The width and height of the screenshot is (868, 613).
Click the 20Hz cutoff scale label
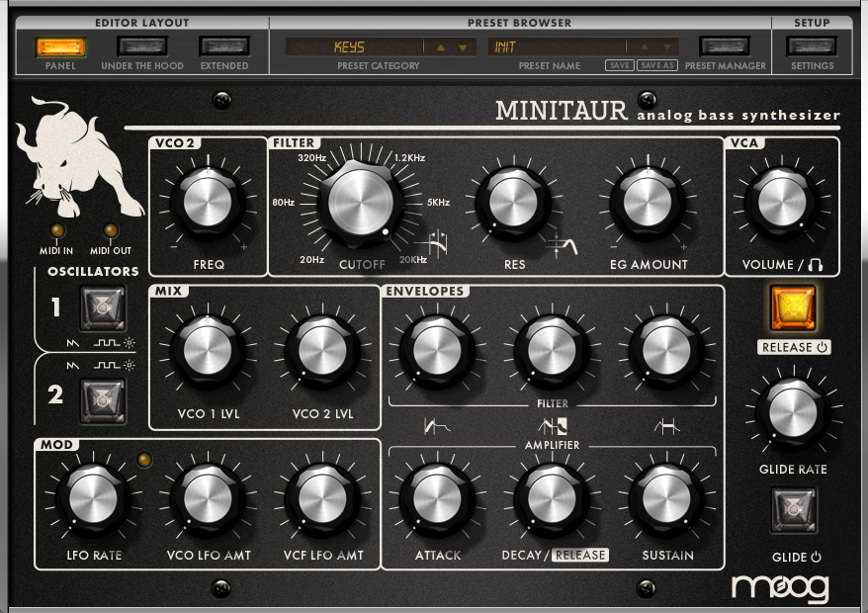(312, 260)
